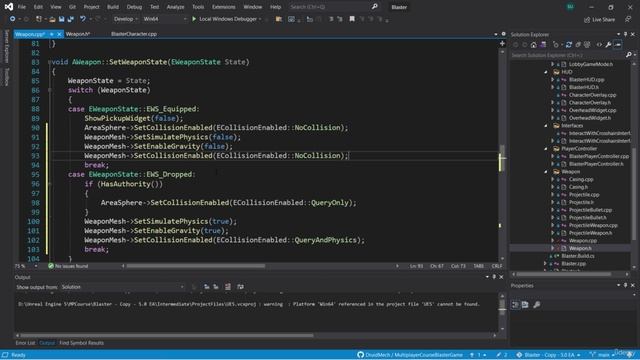Click Property Pages wrench in Properties panel
The width and height of the screenshot is (640, 360).
pyautogui.click(x=537, y=304)
